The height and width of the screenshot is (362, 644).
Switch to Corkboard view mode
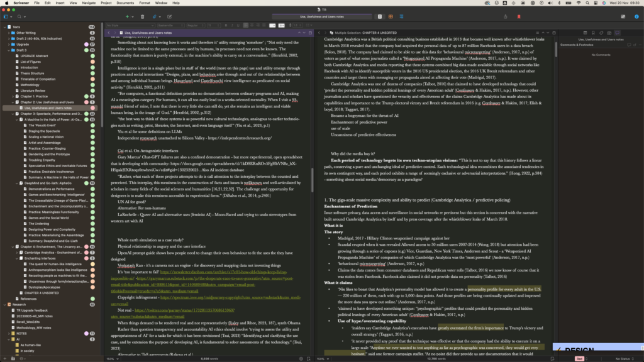(391, 17)
